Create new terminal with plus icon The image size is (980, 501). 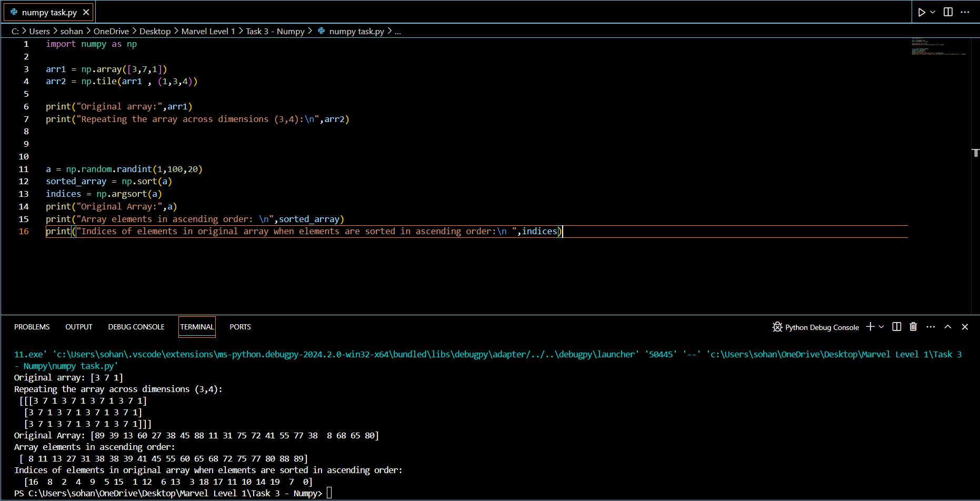tap(870, 327)
